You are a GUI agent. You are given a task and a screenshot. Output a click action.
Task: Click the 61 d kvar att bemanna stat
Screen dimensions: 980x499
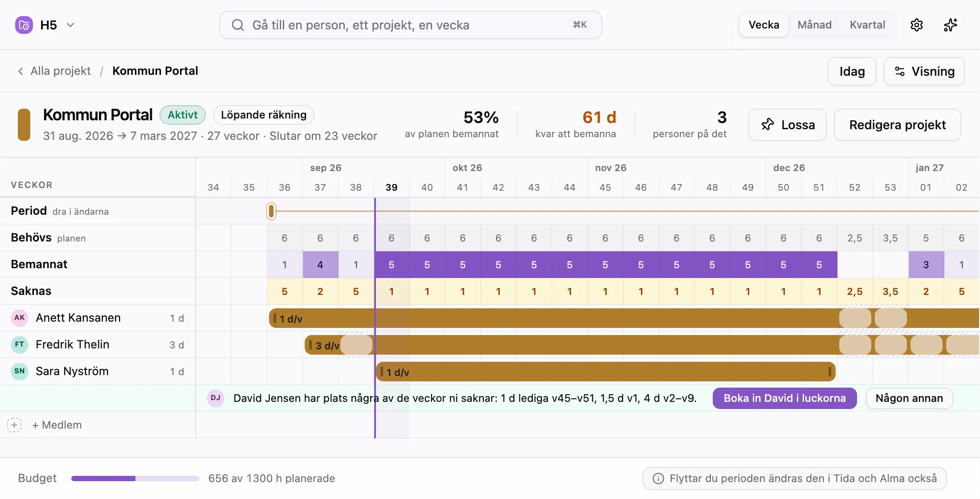[x=576, y=124]
